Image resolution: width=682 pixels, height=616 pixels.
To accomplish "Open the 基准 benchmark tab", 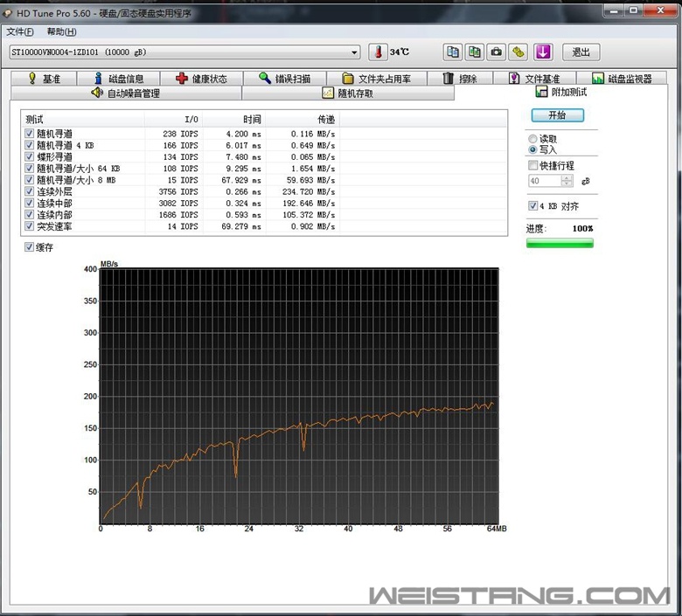I will tap(44, 79).
